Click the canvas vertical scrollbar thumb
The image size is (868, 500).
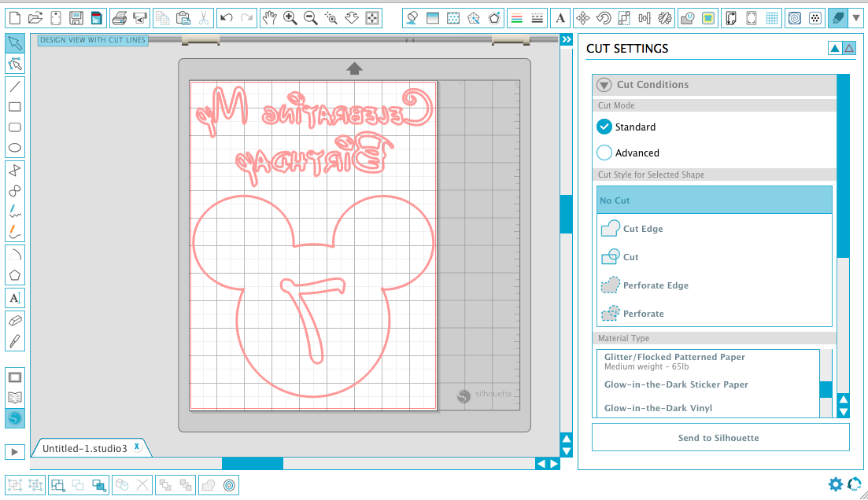[567, 214]
